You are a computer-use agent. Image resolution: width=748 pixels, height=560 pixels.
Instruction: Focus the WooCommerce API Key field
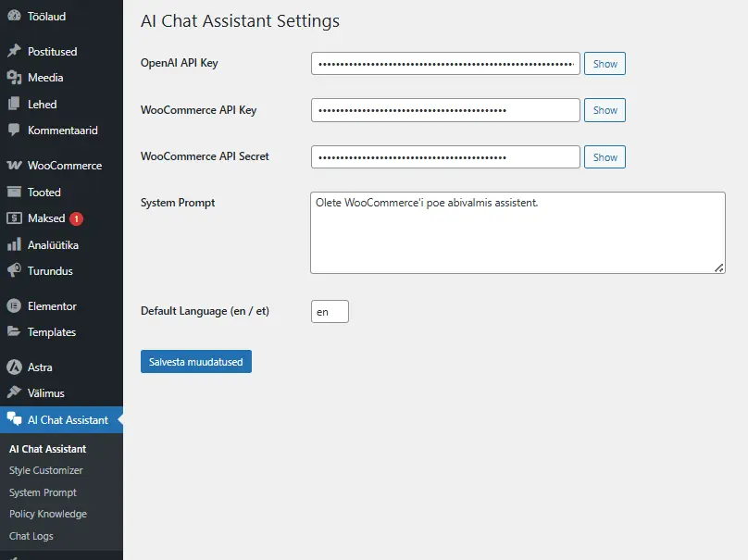445,110
